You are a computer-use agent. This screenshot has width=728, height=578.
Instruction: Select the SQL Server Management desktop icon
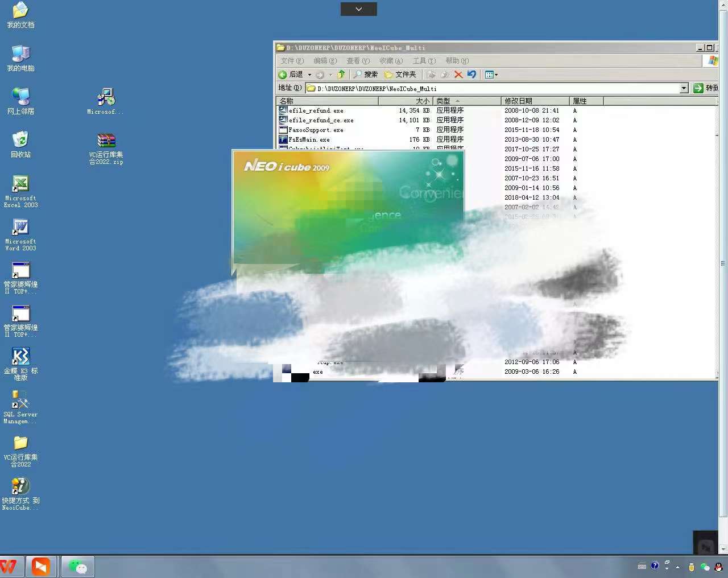tap(20, 401)
